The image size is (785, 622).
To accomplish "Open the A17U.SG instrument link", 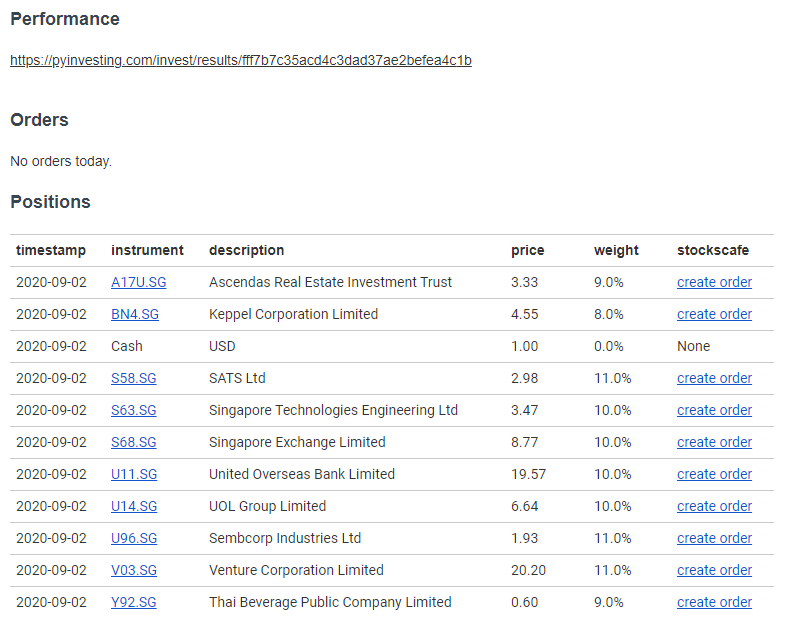I will pyautogui.click(x=139, y=282).
